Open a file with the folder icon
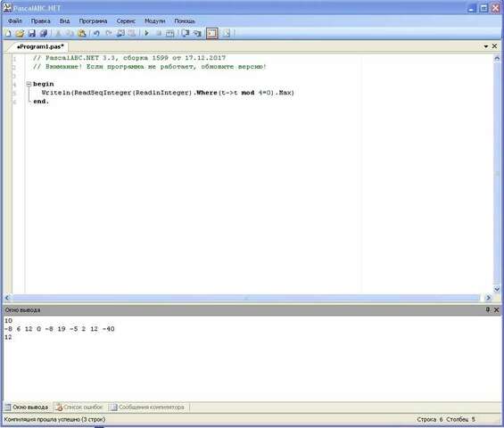 click(20, 33)
